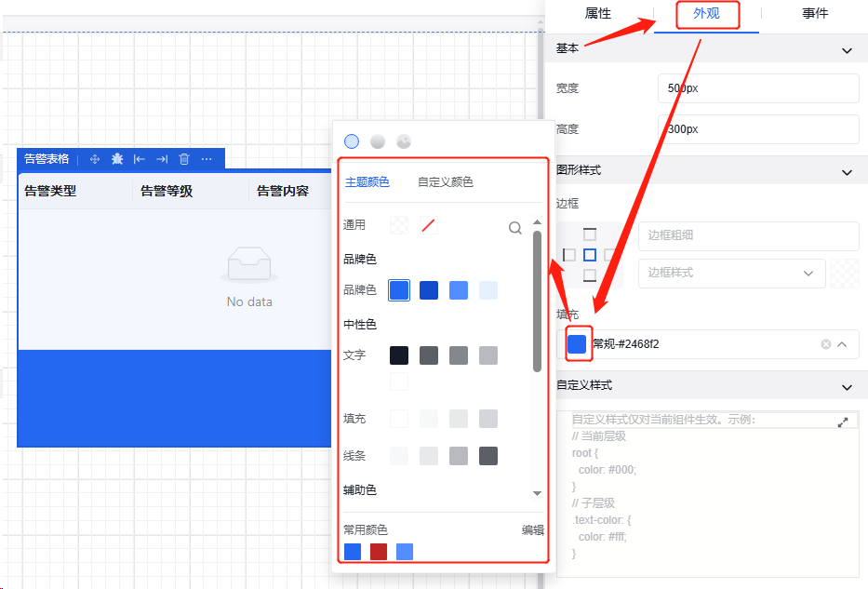Pick the transparent checkered swatch in 通用
Viewport: 868px width, 589px height.
[399, 225]
